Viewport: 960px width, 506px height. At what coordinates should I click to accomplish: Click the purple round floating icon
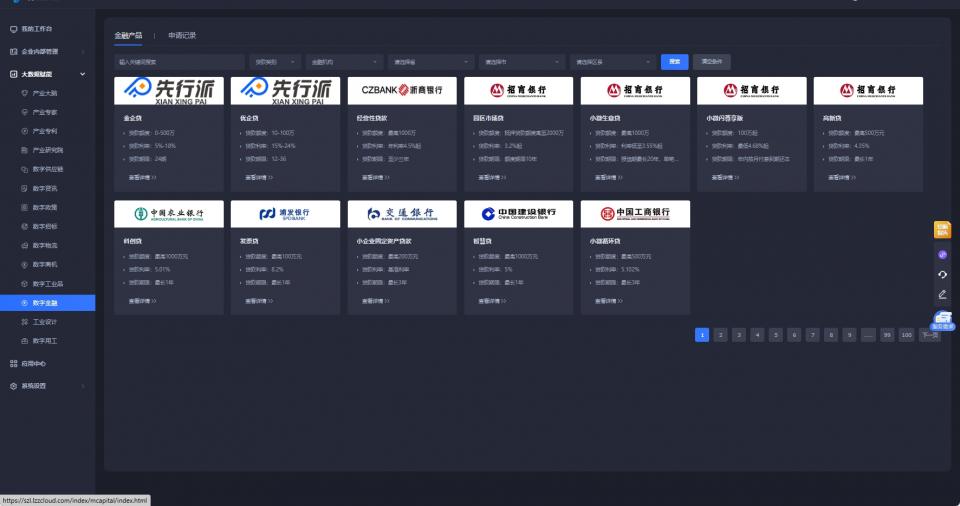(942, 254)
